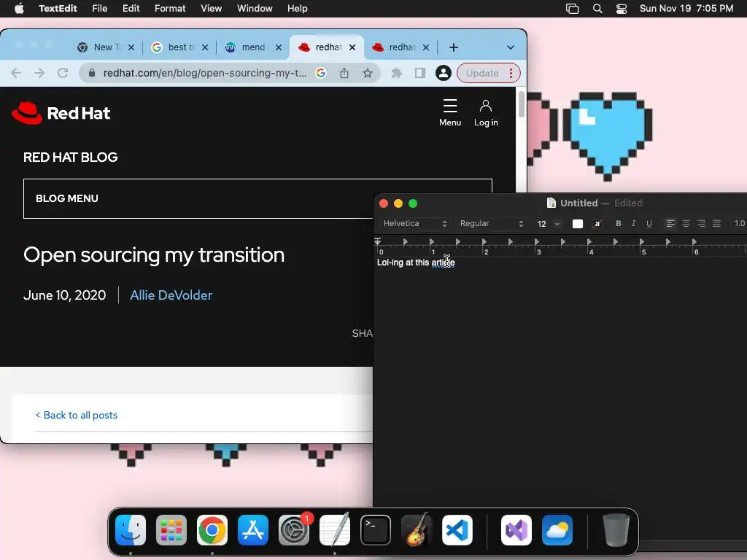This screenshot has height=560, width=747.
Task: Open the Format menu
Action: tap(170, 9)
